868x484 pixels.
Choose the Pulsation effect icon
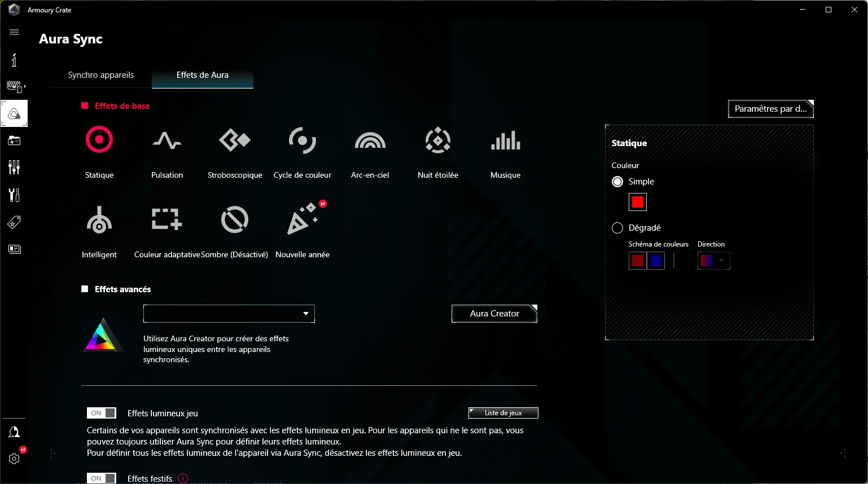[x=167, y=140]
